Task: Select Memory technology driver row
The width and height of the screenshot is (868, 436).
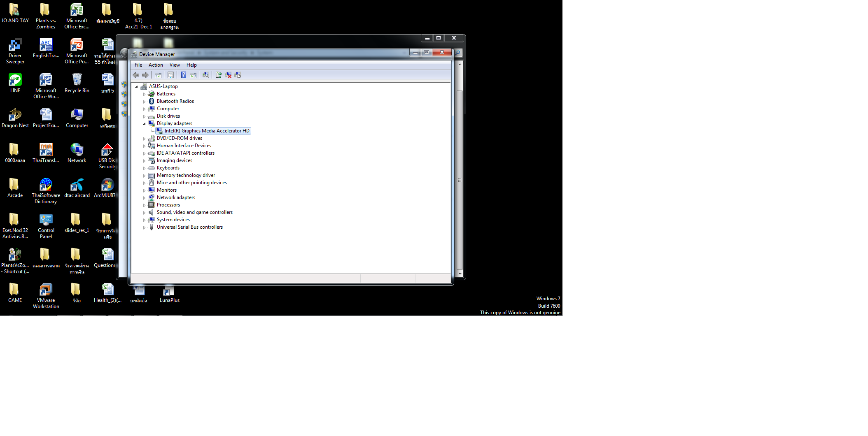Action: 186,175
